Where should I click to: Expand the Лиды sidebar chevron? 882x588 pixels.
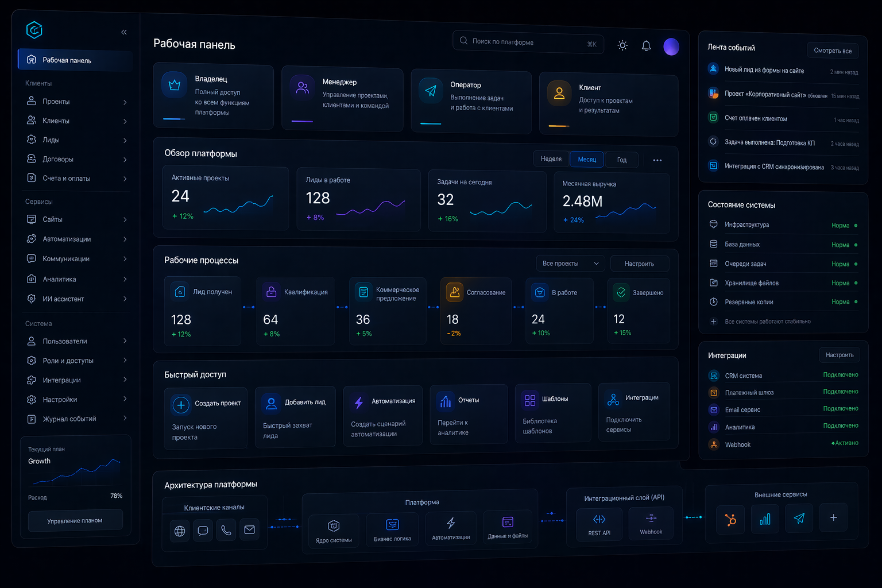[125, 140]
